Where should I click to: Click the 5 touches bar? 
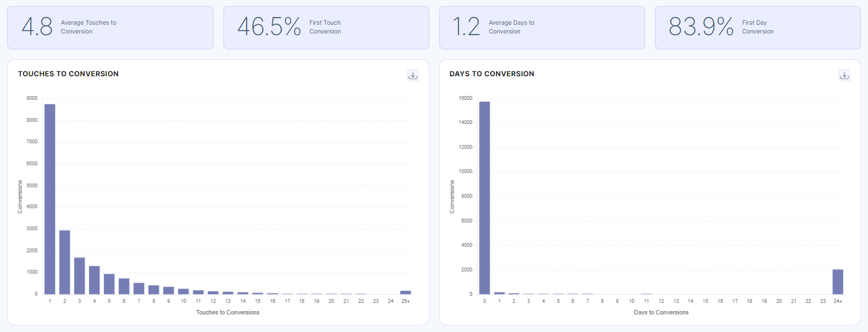pyautogui.click(x=109, y=284)
